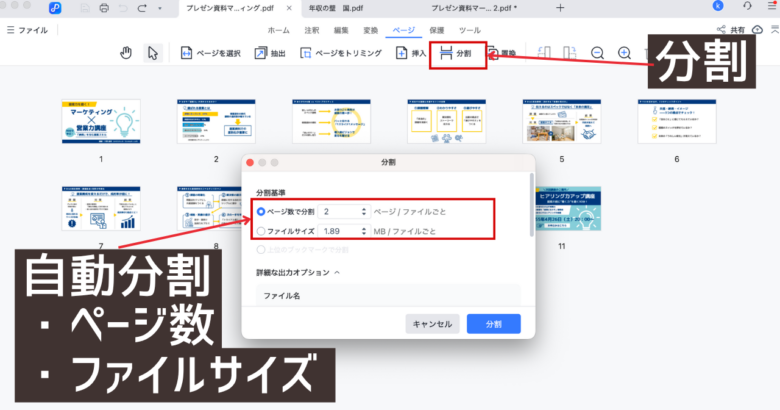Screen dimensions: 780x410
Task: Select page 1 thumbnail
Action: point(100,123)
